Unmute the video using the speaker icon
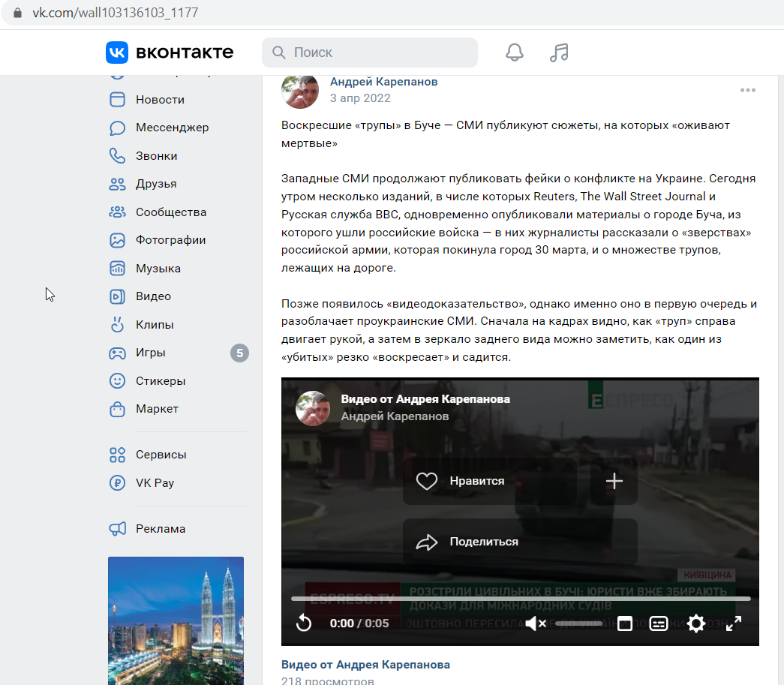Image resolution: width=784 pixels, height=685 pixels. pos(536,623)
